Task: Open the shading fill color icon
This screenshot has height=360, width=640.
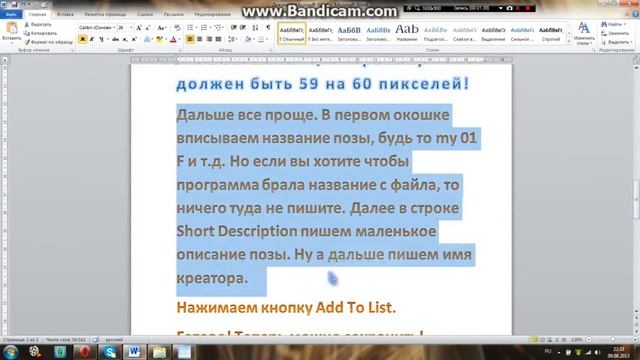Action: pos(248,39)
